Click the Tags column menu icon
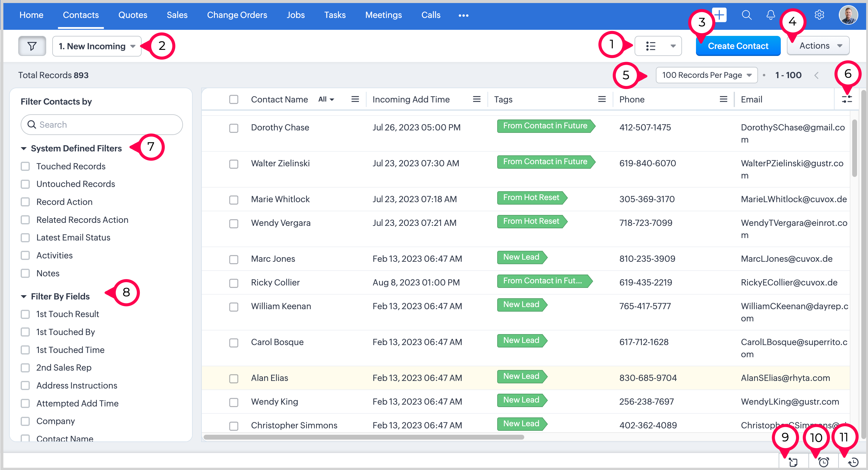Image resolution: width=868 pixels, height=470 pixels. coord(601,99)
